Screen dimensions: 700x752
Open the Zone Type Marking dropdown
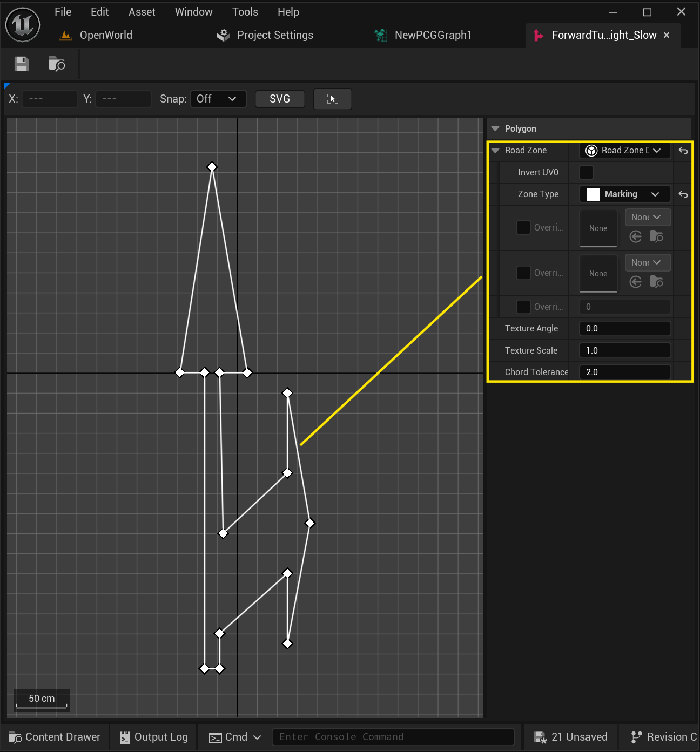click(x=625, y=194)
